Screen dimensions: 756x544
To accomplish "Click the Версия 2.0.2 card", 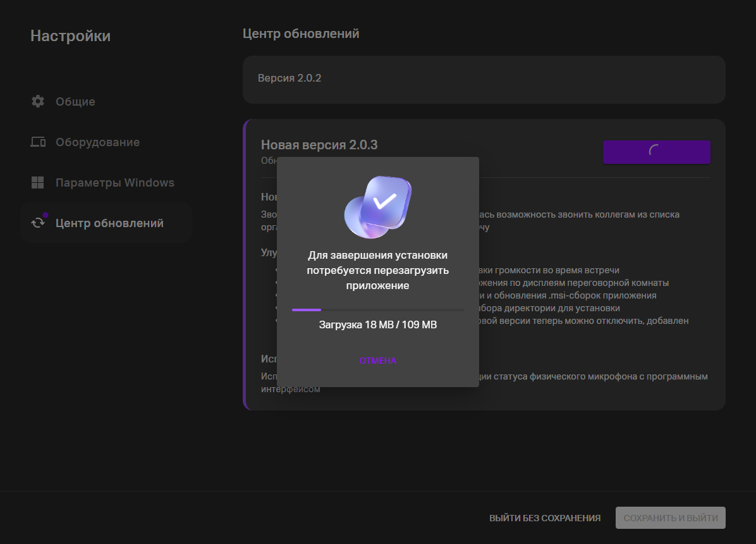I will click(x=484, y=79).
